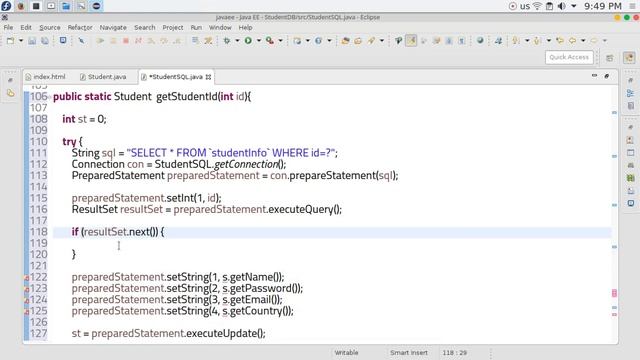This screenshot has height=360, width=640.
Task: Open the volume control in system tray
Action: [562, 6]
